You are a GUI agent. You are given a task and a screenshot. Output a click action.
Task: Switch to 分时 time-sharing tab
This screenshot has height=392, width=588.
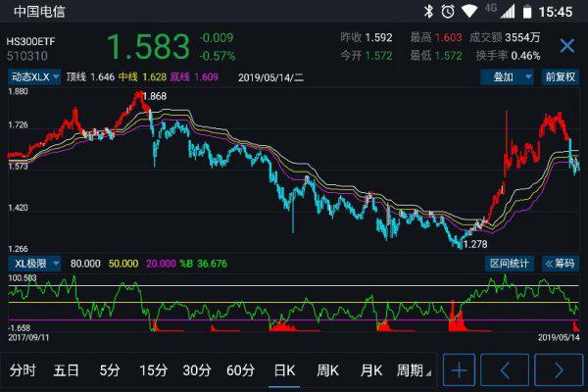(x=23, y=370)
